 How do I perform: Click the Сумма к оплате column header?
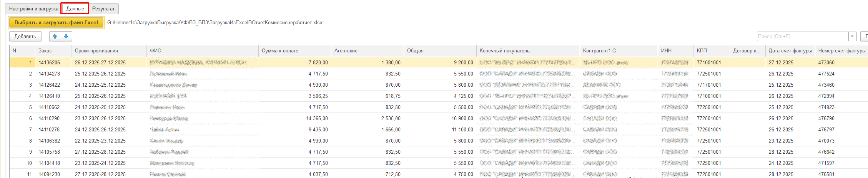(294, 50)
